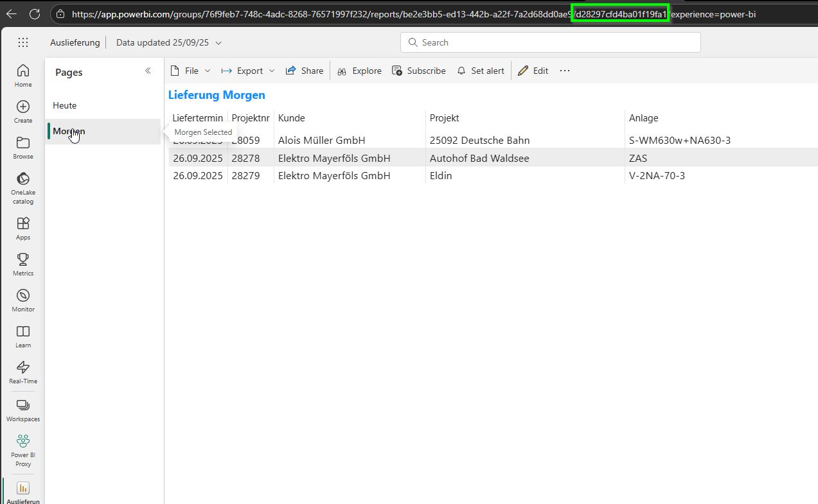Sort by Anlage column header

coord(644,118)
